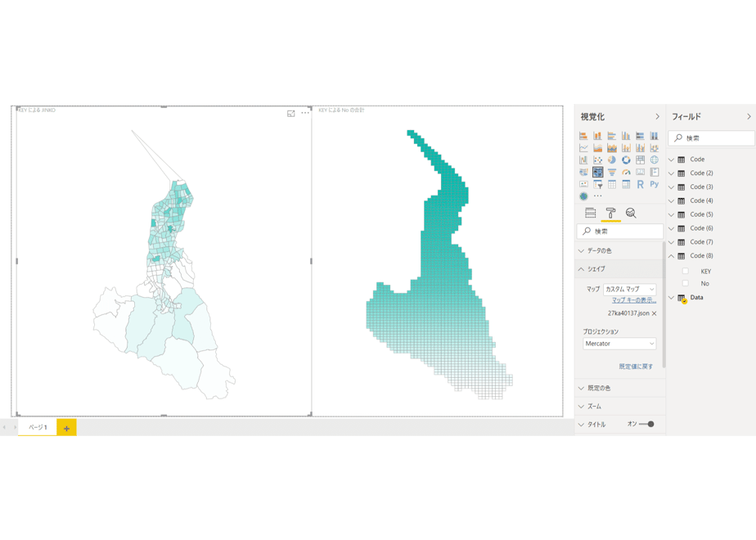Image resolution: width=756 pixels, height=540 pixels.
Task: Switch to the Fields well icon
Action: [x=590, y=213]
